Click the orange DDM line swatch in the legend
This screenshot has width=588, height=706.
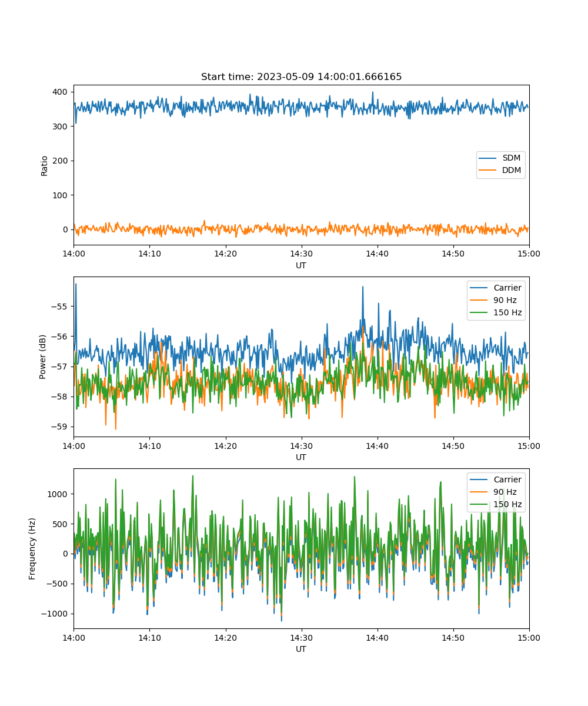click(489, 171)
